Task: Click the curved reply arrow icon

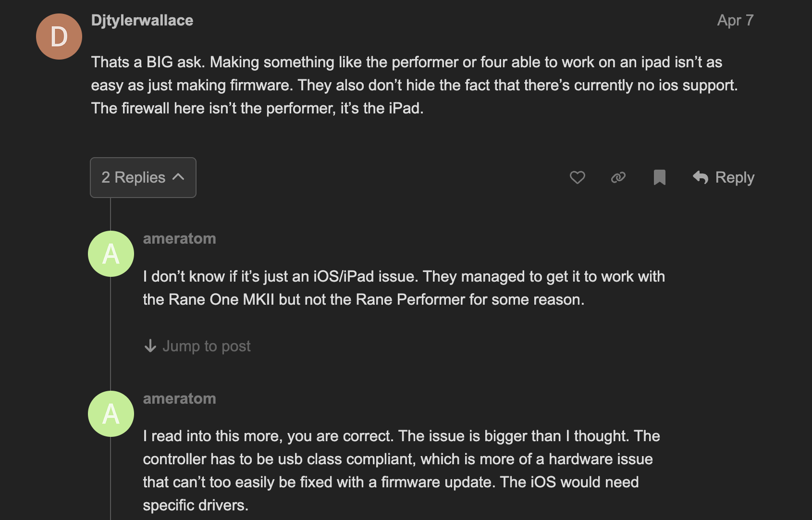Action: [x=701, y=177]
